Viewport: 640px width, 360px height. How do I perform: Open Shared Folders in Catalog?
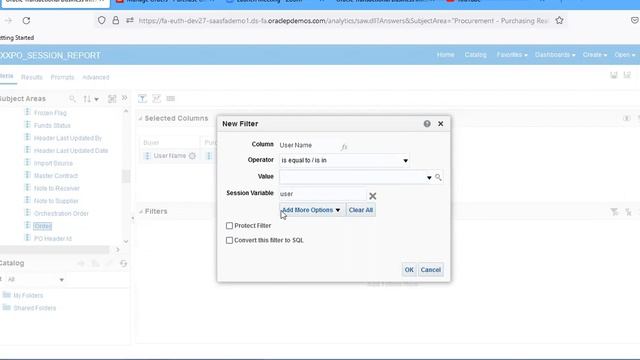point(35,308)
